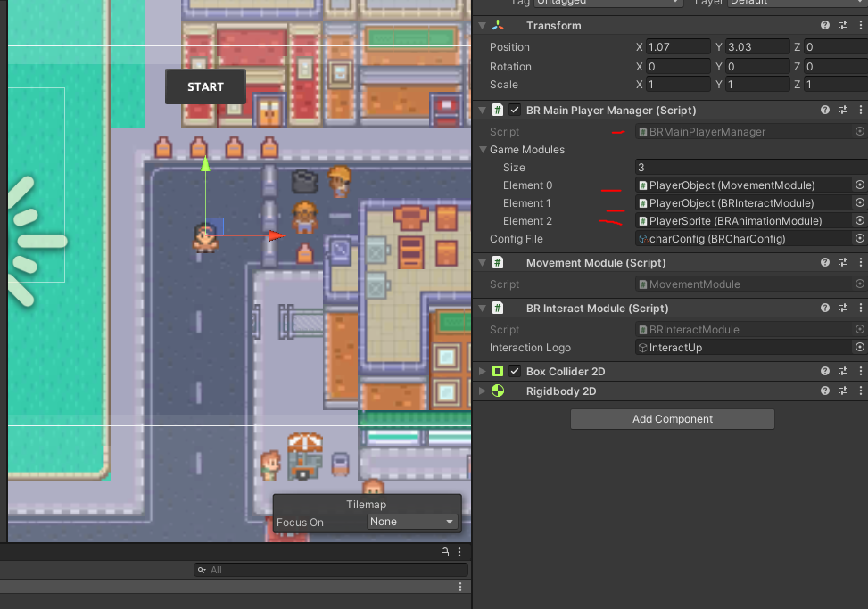This screenshot has width=868, height=609.
Task: Edit Position X field value
Action: point(678,47)
